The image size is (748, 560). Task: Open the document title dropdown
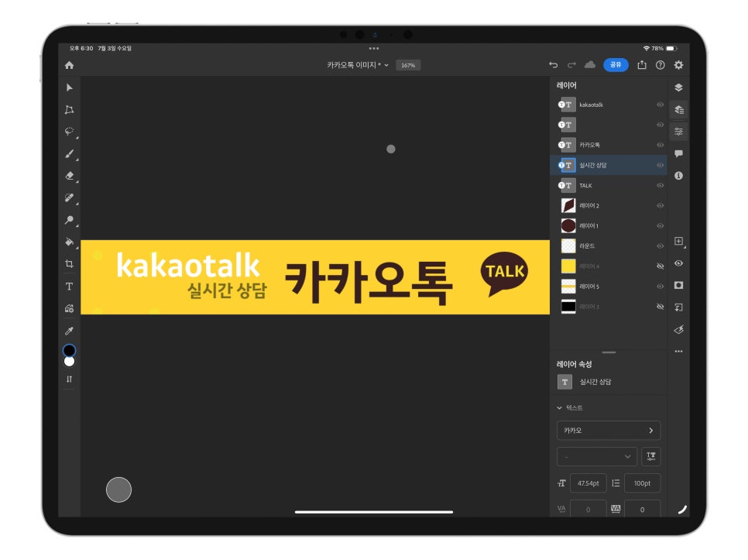tap(357, 65)
